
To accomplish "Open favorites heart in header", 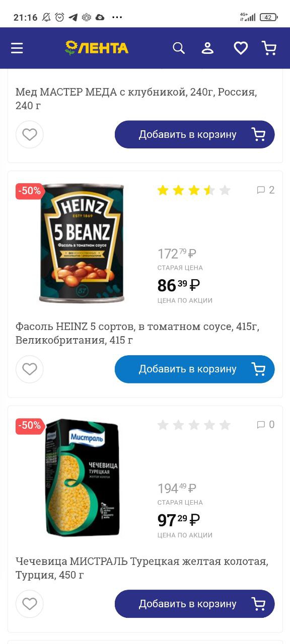I will [x=241, y=48].
